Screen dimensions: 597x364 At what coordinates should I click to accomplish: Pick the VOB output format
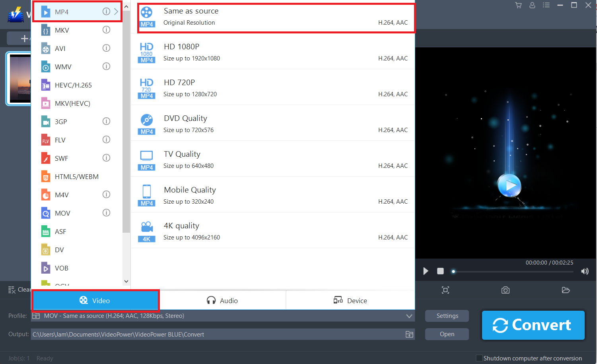[x=61, y=268]
